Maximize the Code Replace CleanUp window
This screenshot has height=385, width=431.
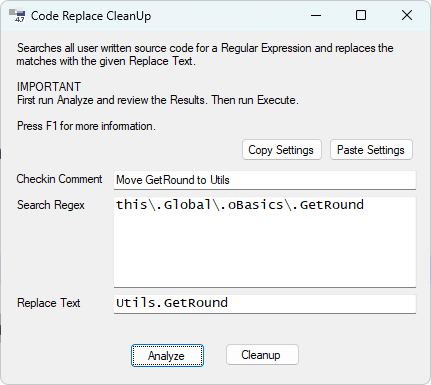(361, 15)
